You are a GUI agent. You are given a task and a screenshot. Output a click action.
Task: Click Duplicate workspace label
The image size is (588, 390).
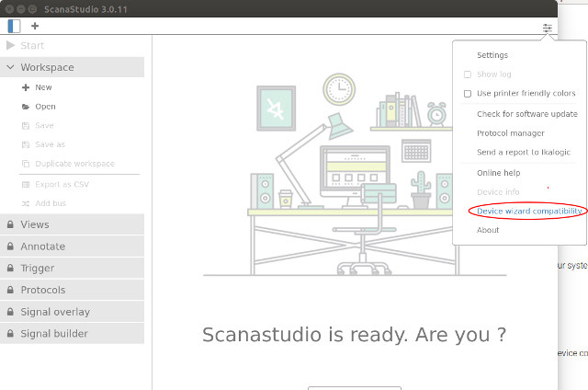click(x=74, y=164)
